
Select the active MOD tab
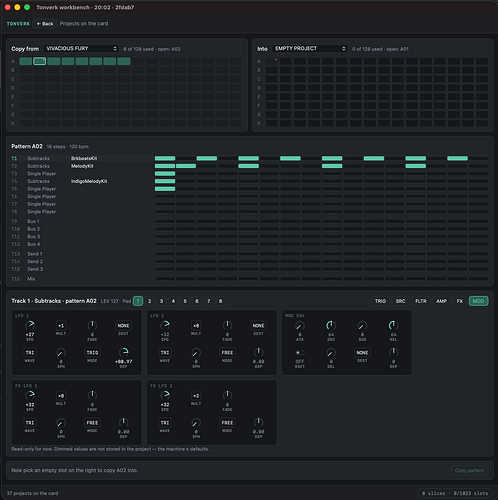tap(478, 301)
